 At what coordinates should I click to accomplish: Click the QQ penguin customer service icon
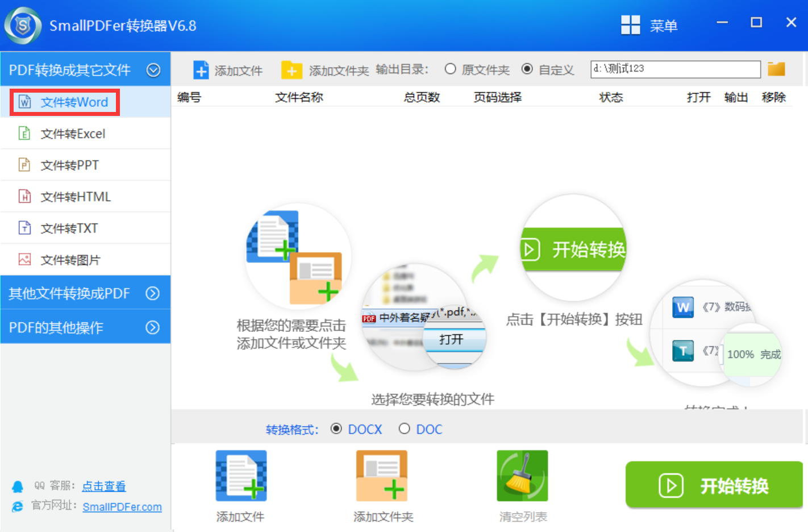click(18, 487)
